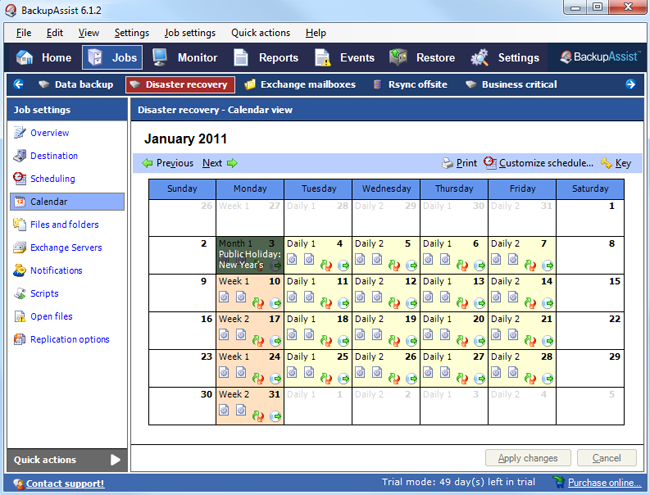Switch to Rsync offsite job tab
Viewport: 650px width, 495px height.
pos(410,85)
